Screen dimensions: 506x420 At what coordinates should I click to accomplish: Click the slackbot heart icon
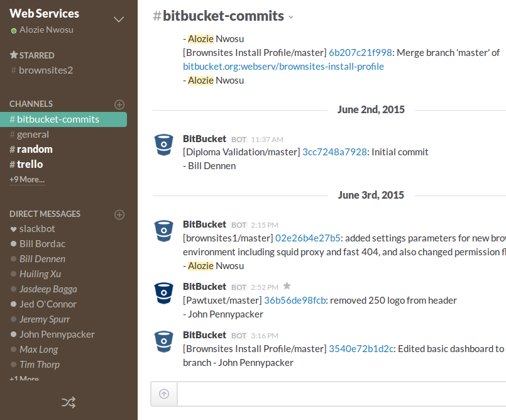(13, 229)
